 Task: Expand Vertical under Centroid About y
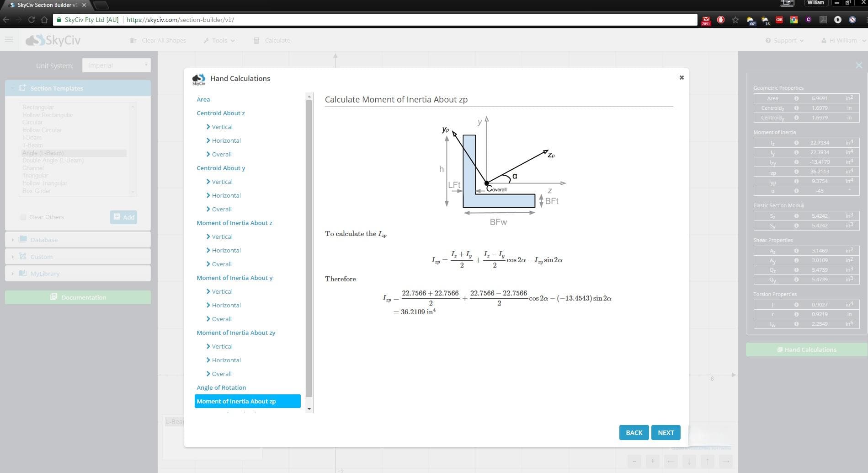tap(219, 182)
